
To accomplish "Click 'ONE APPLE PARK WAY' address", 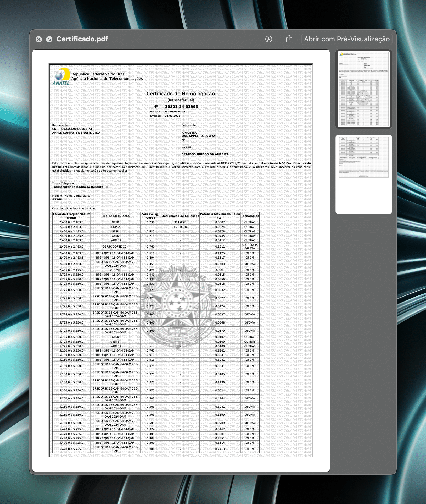I will point(199,136).
